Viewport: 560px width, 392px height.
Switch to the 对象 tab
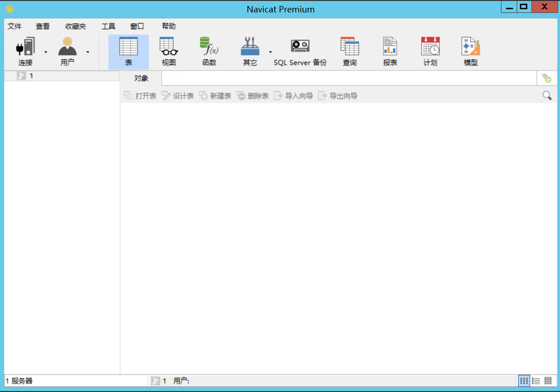(x=141, y=78)
